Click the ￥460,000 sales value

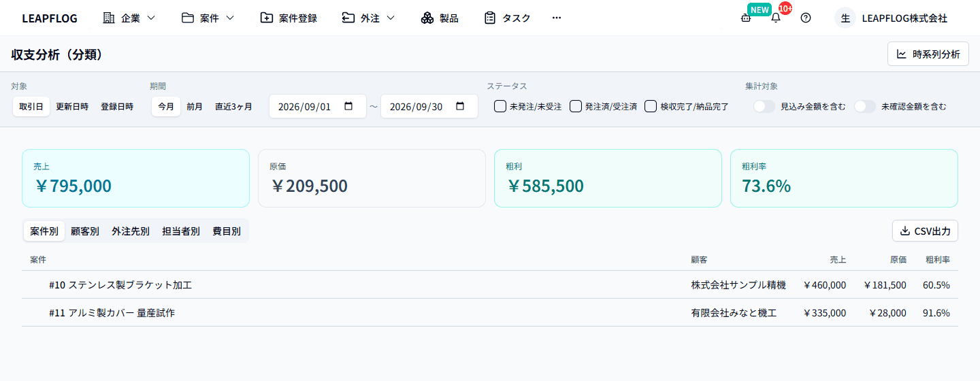824,284
